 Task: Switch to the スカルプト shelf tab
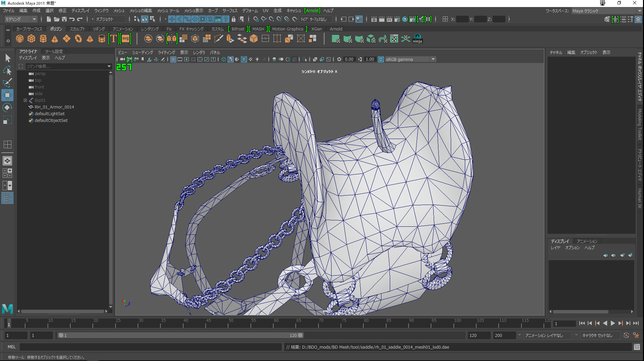[77, 29]
